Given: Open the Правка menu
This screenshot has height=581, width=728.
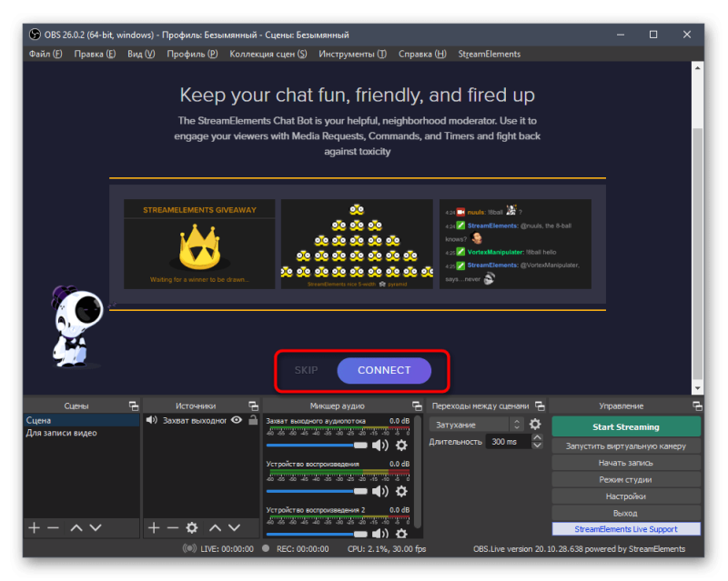Looking at the screenshot, I should coord(95,54).
